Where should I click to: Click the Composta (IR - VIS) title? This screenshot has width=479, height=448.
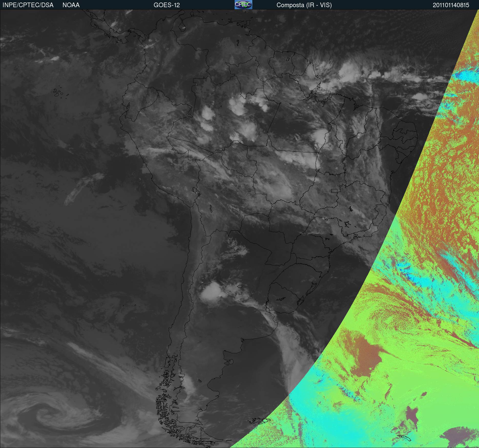(304, 5)
